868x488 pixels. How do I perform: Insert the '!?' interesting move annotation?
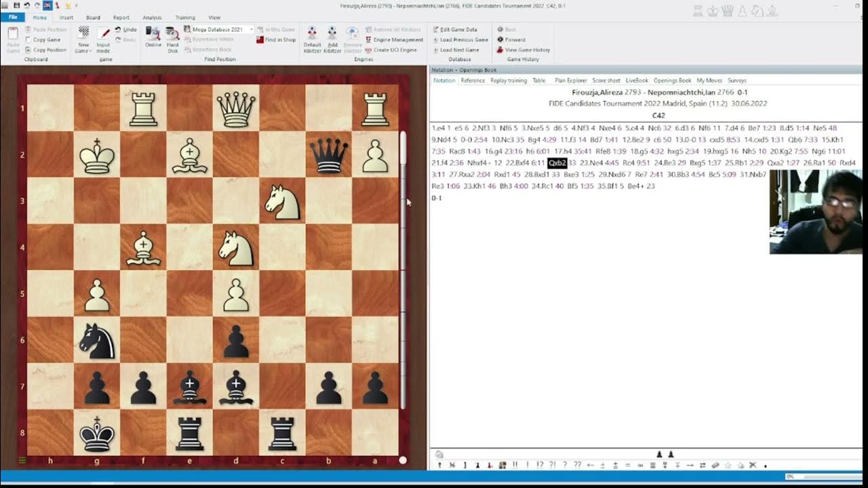point(540,465)
